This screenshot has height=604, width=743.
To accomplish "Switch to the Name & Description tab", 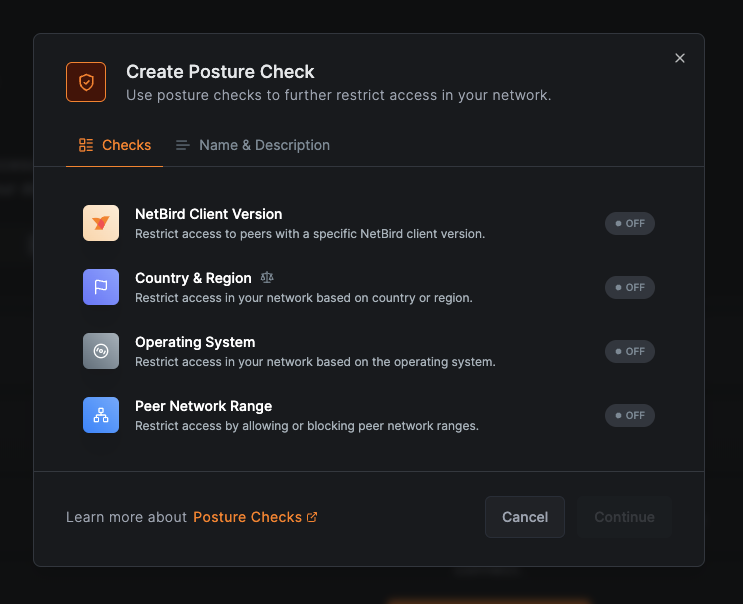I will (x=253, y=145).
